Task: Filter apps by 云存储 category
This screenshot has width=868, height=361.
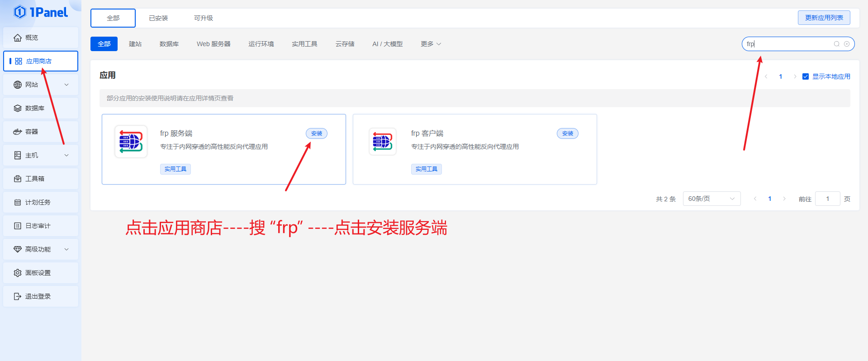Action: click(x=345, y=44)
